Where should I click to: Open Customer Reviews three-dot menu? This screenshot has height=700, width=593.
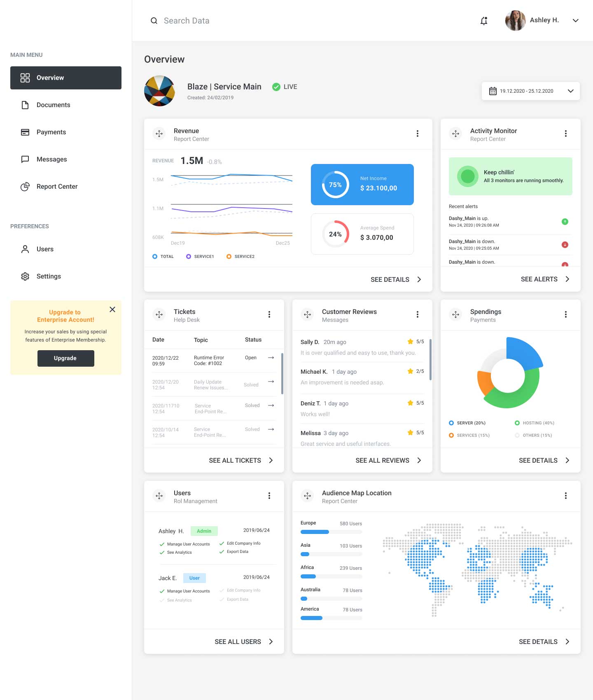tap(417, 314)
